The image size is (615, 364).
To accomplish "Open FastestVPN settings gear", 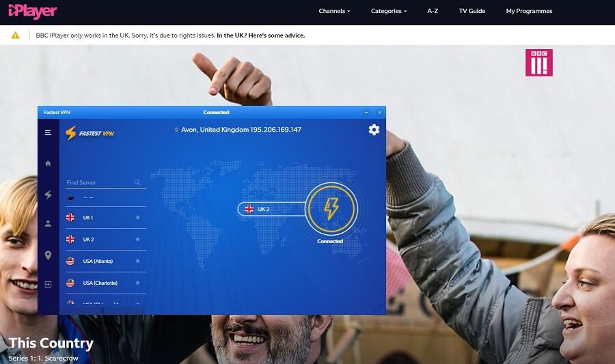I will 374,130.
